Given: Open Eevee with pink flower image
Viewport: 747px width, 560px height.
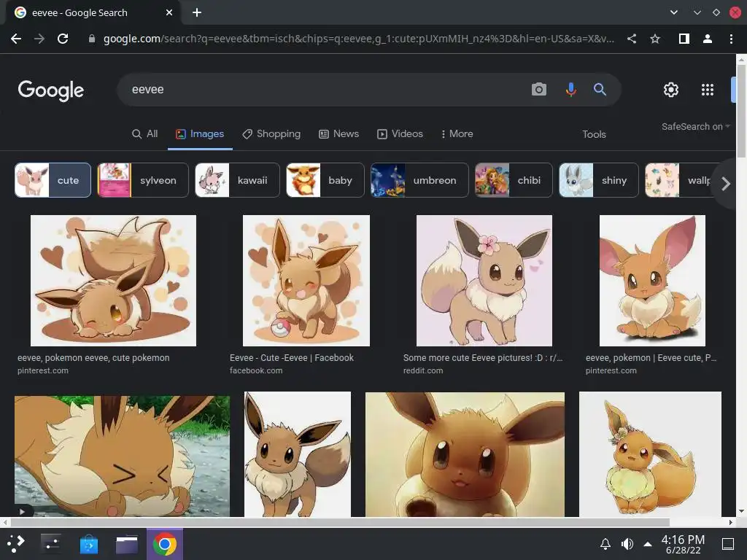Looking at the screenshot, I should [484, 281].
